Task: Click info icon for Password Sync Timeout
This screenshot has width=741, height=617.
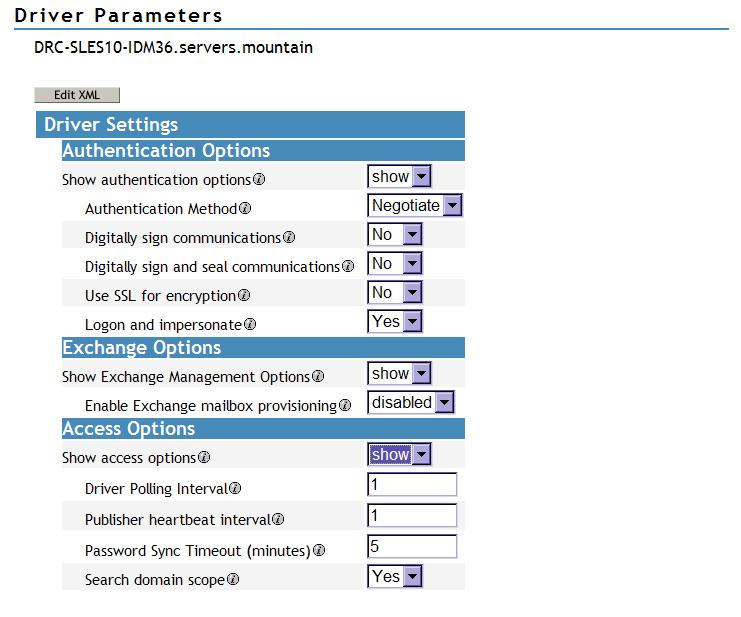Action: coord(319,550)
